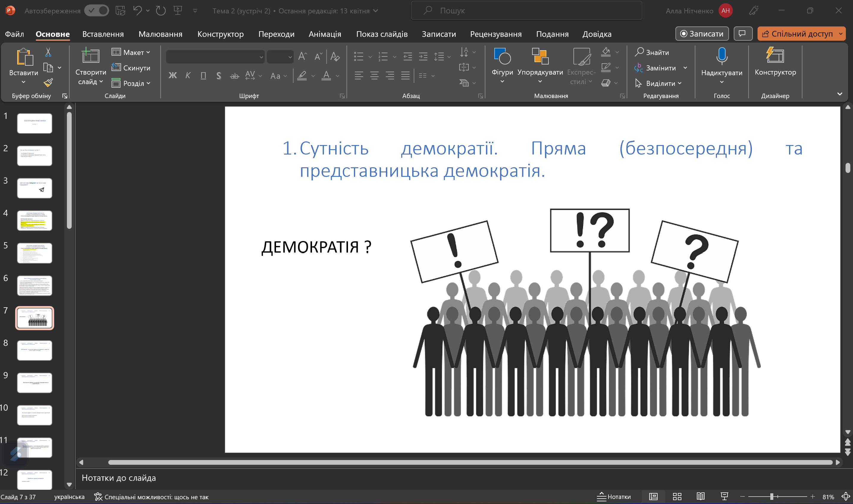The height and width of the screenshot is (504, 853).
Task: Toggle bold (Ж) formatting
Action: 173,75
